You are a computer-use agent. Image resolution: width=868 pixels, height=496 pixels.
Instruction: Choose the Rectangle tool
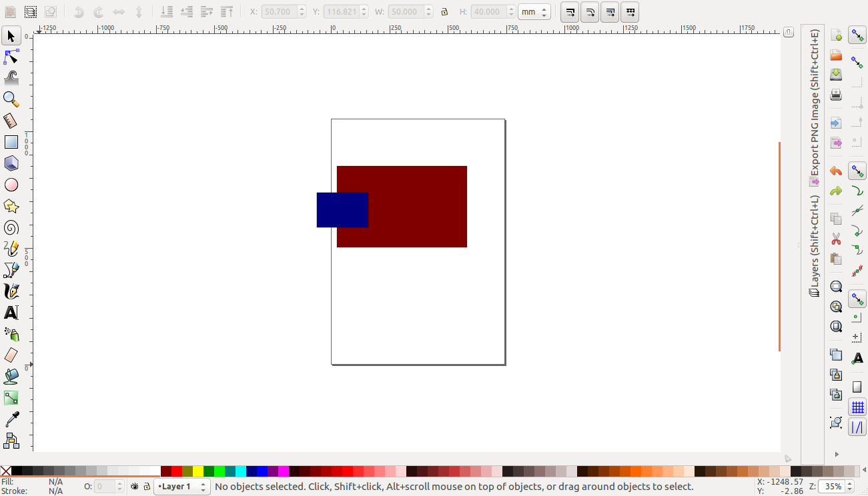(x=11, y=142)
